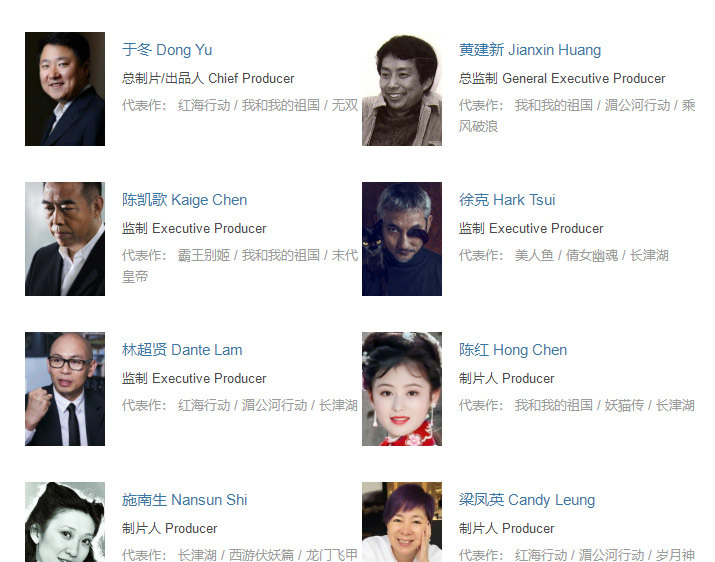This screenshot has width=715, height=562.
Task: Select Kaige Chen's portrait thumbnail
Action: [65, 239]
